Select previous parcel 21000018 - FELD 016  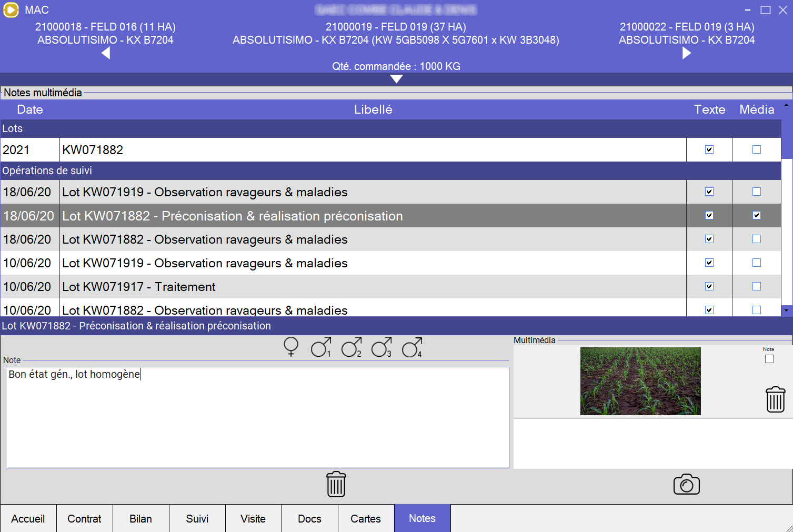click(105, 33)
